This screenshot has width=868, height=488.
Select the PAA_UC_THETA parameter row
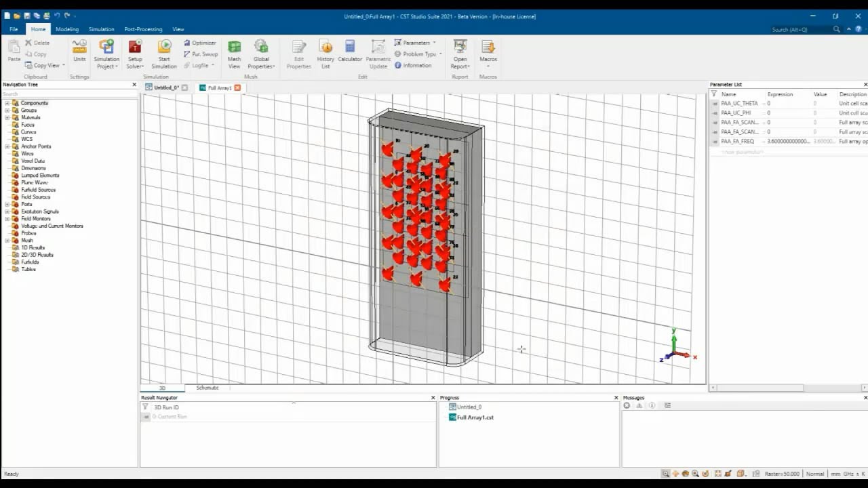coord(789,104)
